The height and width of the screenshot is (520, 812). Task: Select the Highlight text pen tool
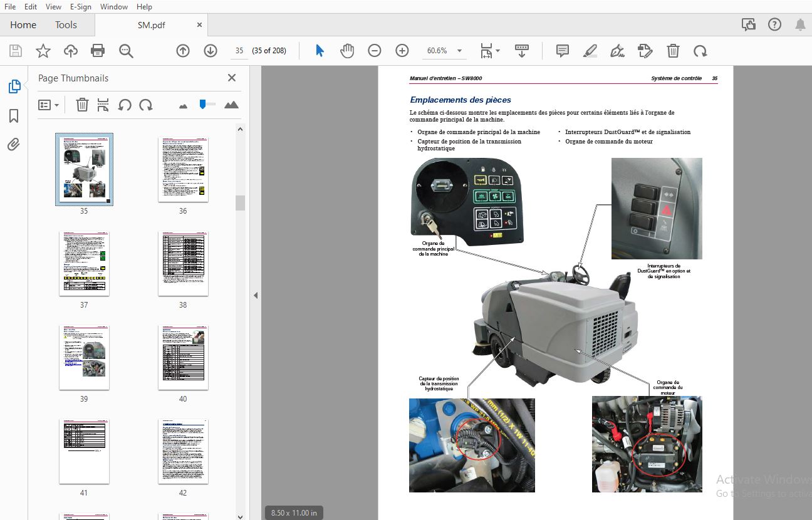[x=590, y=51]
